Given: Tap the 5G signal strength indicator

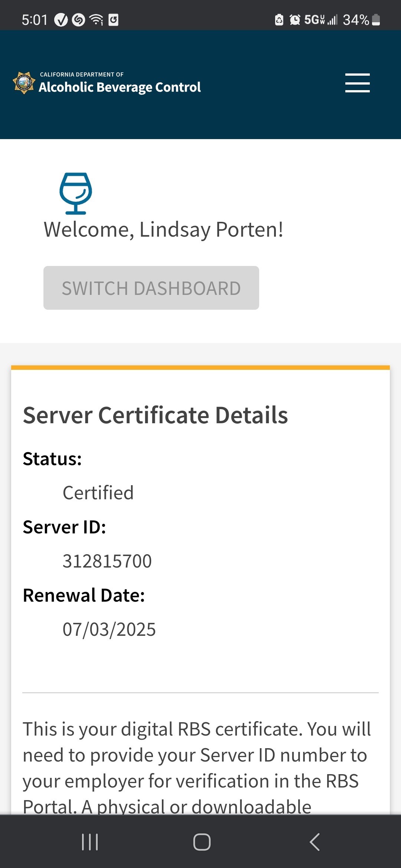Looking at the screenshot, I should pyautogui.click(x=320, y=20).
